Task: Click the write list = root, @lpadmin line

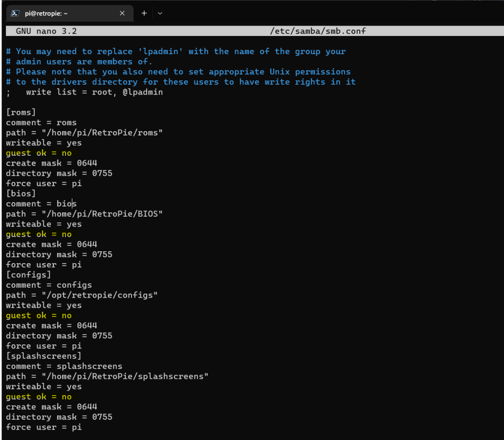Action: [x=94, y=92]
